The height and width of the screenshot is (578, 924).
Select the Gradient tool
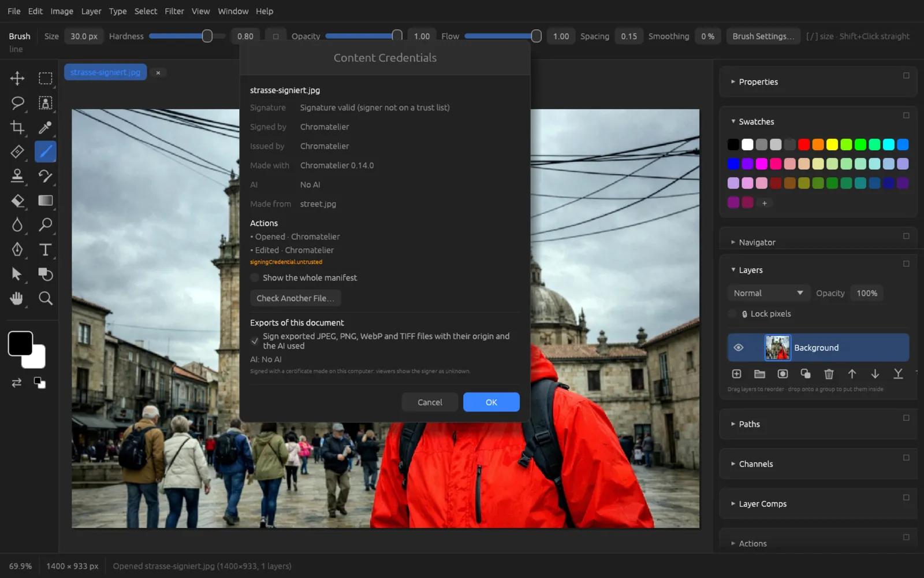45,201
